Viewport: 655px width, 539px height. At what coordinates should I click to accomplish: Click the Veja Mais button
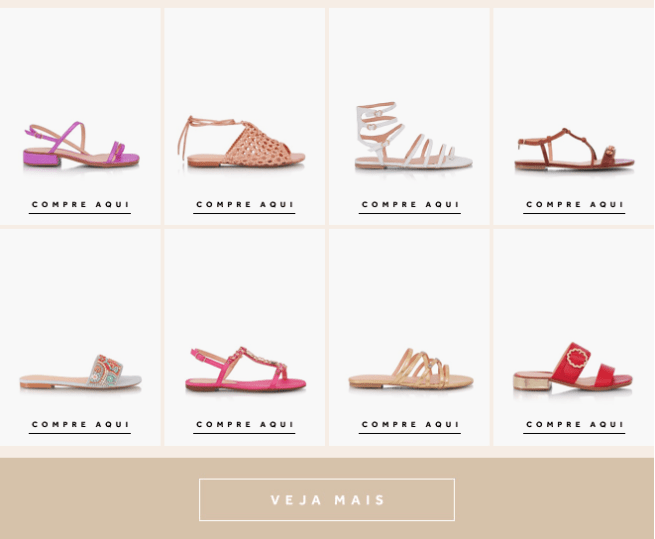327,500
